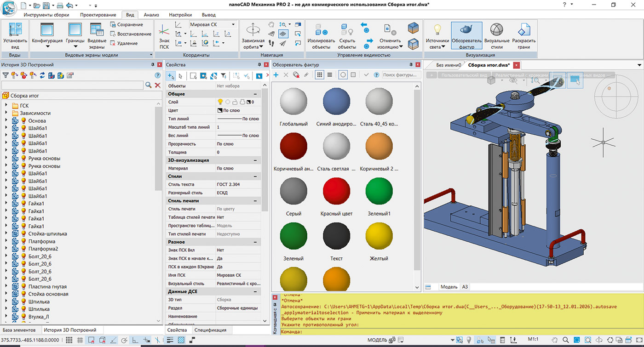This screenshot has height=347, width=644.
Task: Open the Анализ ribbon tab
Action: (x=151, y=15)
